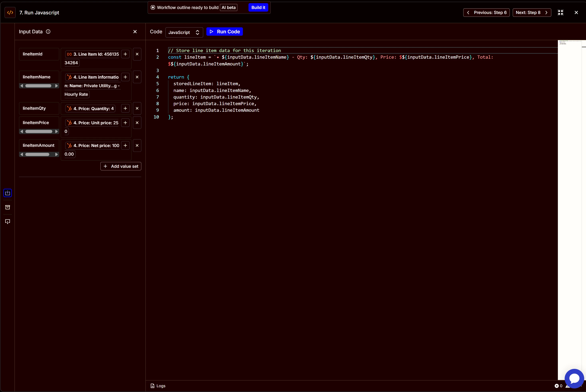Open the JavaScript language dropdown
The width and height of the screenshot is (586, 392).
point(184,32)
